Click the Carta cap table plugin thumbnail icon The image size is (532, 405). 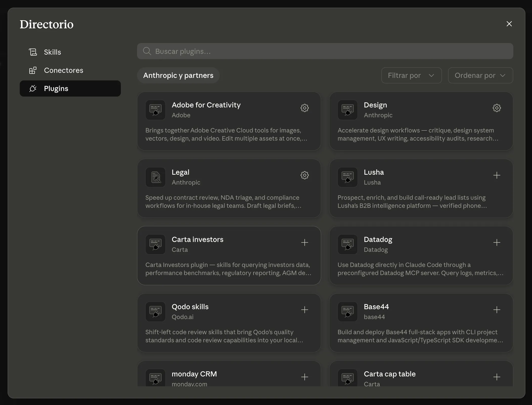tap(348, 378)
